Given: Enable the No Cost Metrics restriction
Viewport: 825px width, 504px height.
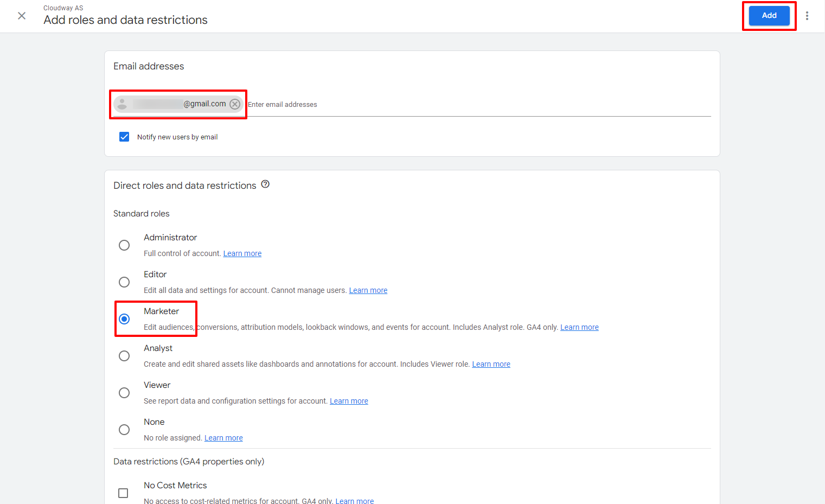Looking at the screenshot, I should (x=123, y=493).
